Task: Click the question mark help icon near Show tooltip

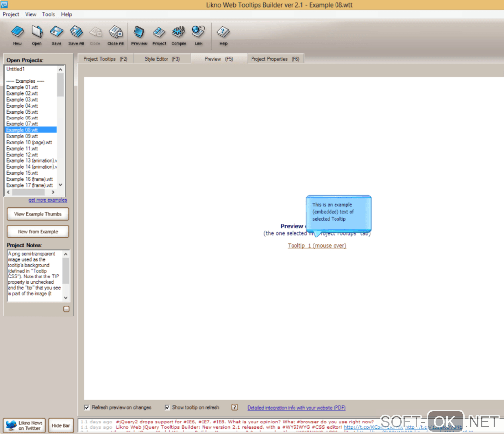Action: 235,407
